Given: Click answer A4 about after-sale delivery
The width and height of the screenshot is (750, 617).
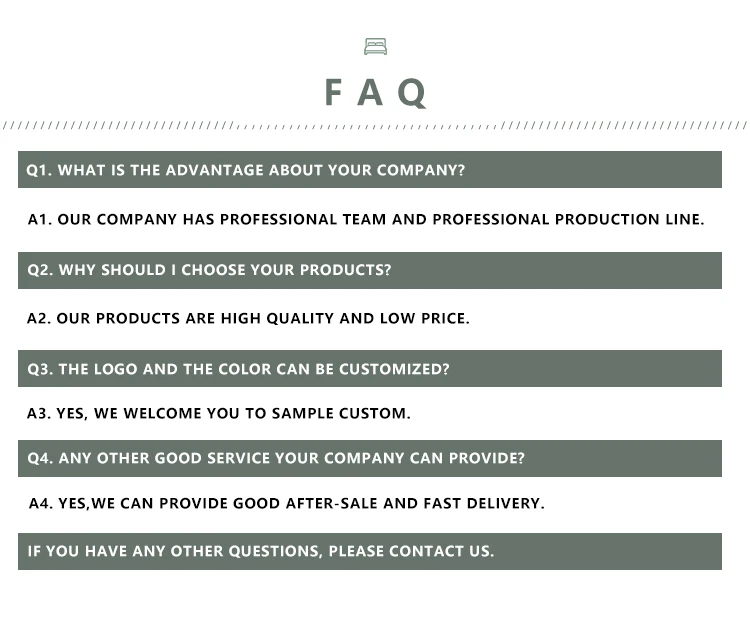Looking at the screenshot, I should tap(287, 503).
